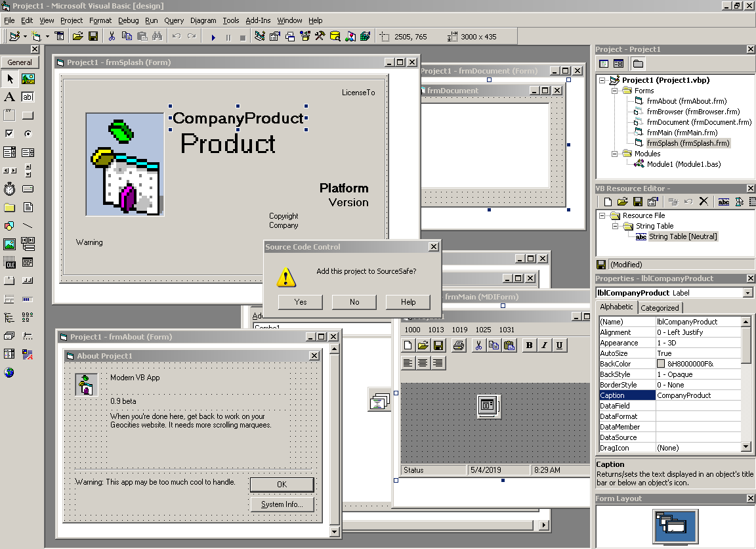Open the Object Browser toolbar icon
This screenshot has width=756, height=549.
pos(304,36)
